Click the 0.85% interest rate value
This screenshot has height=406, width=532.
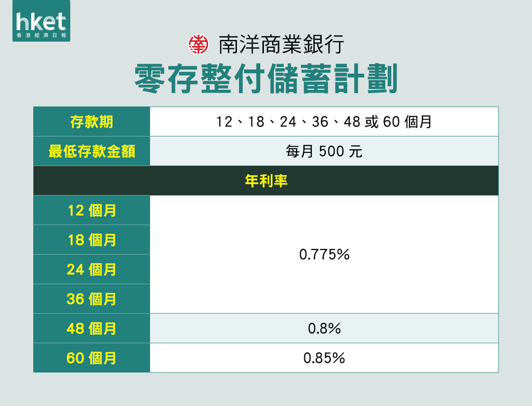[324, 358]
